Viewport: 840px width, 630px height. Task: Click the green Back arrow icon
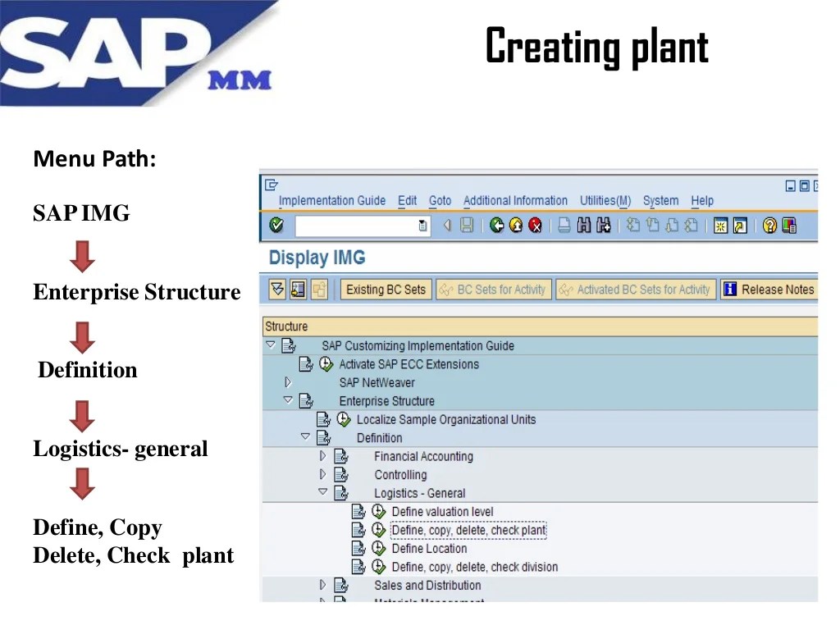496,226
